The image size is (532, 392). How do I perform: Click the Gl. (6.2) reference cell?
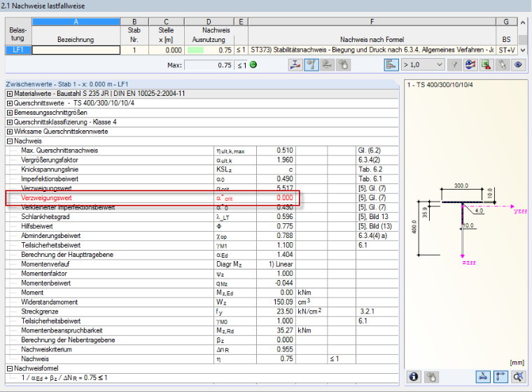[377, 150]
